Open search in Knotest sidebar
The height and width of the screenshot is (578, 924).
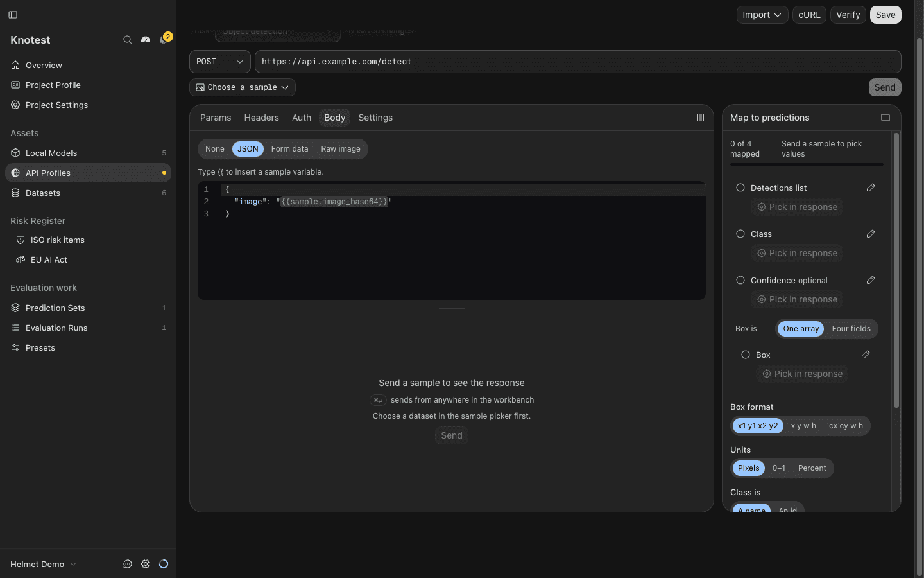coord(128,40)
